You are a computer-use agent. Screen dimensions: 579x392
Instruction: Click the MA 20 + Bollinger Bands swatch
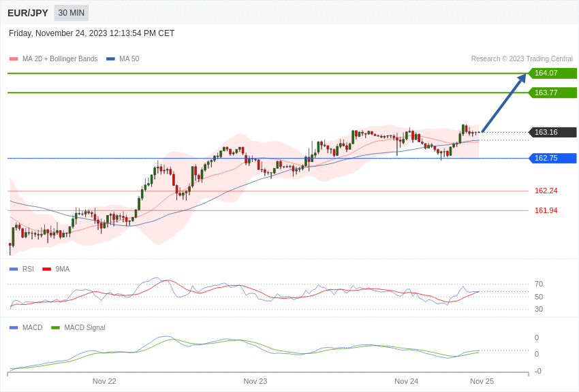tap(14, 59)
